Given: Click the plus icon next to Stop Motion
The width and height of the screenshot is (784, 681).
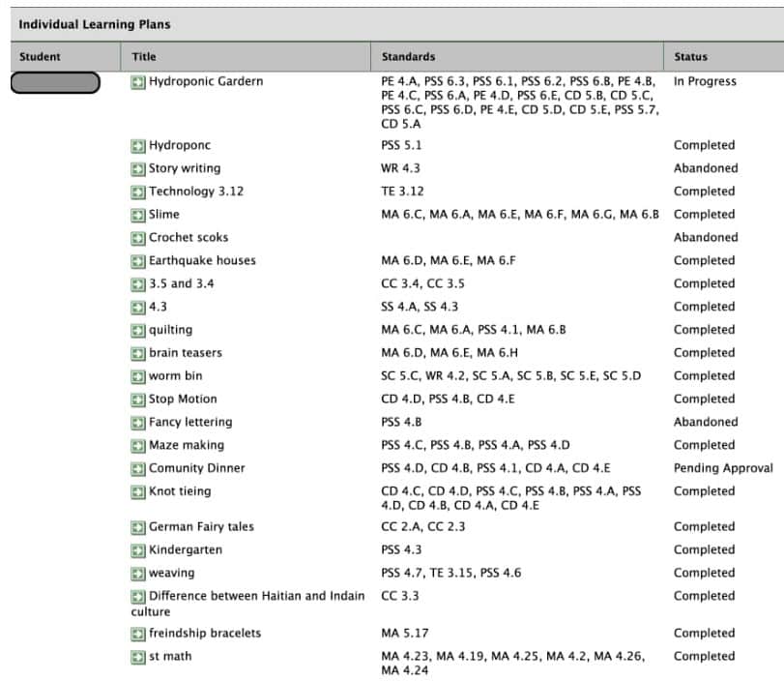Looking at the screenshot, I should coord(138,400).
